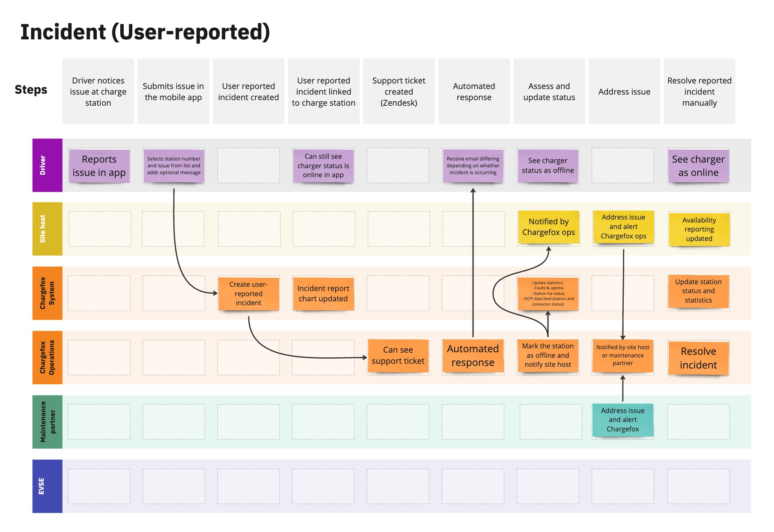The height and width of the screenshot is (532, 774).
Task: Click the orange 'Automated response' sticky note
Action: tap(473, 356)
